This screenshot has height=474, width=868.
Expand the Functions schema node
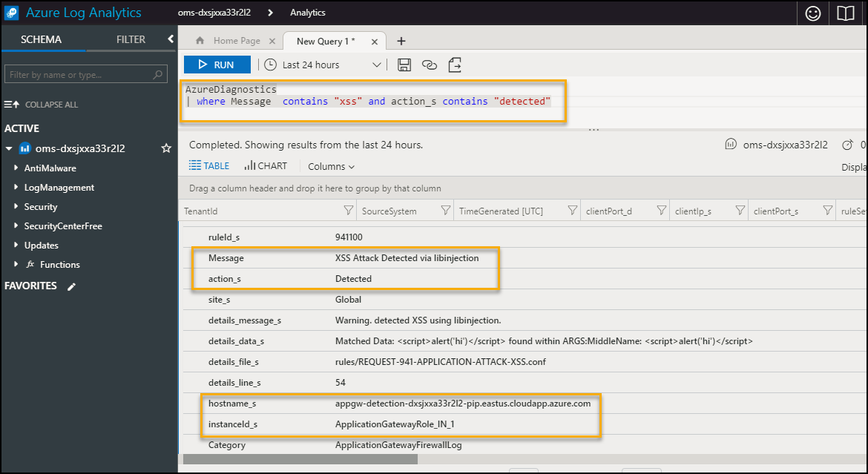point(16,264)
